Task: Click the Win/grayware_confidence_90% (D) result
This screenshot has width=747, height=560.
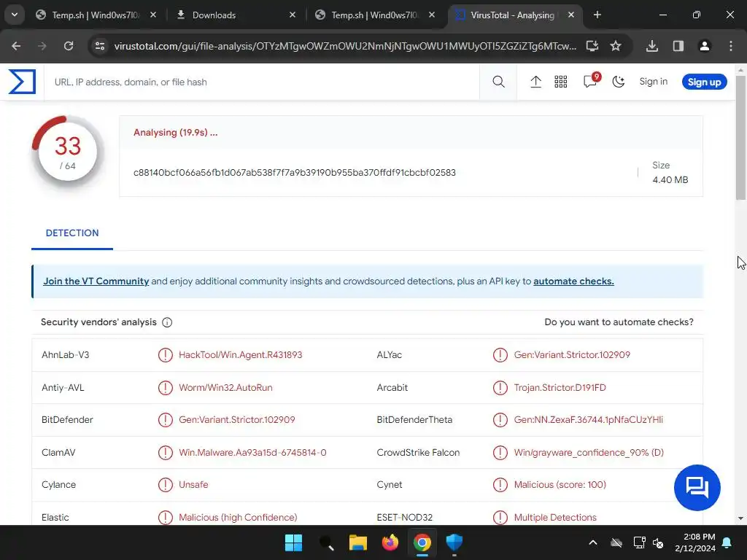Action: 589,453
